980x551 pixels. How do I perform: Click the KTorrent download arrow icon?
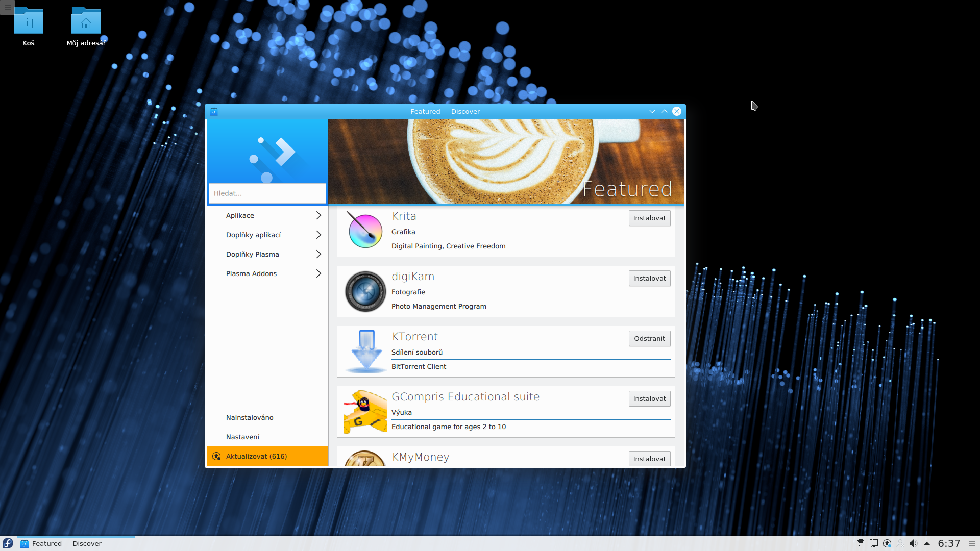[x=366, y=352]
